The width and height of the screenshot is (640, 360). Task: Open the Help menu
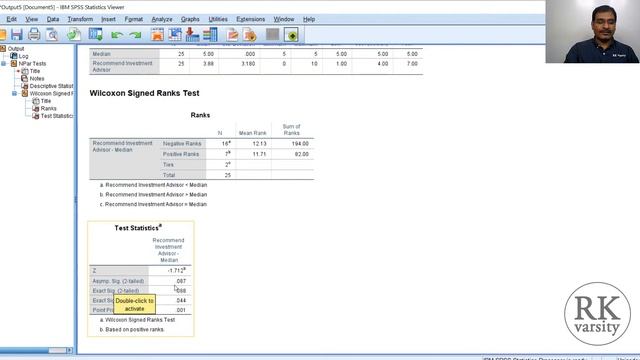pos(309,19)
